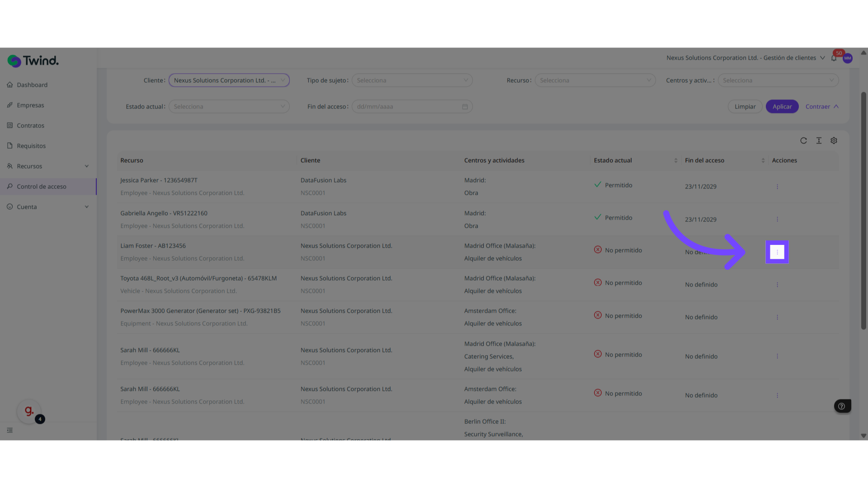Open the notifications bell icon
The image size is (868, 488).
point(834,58)
